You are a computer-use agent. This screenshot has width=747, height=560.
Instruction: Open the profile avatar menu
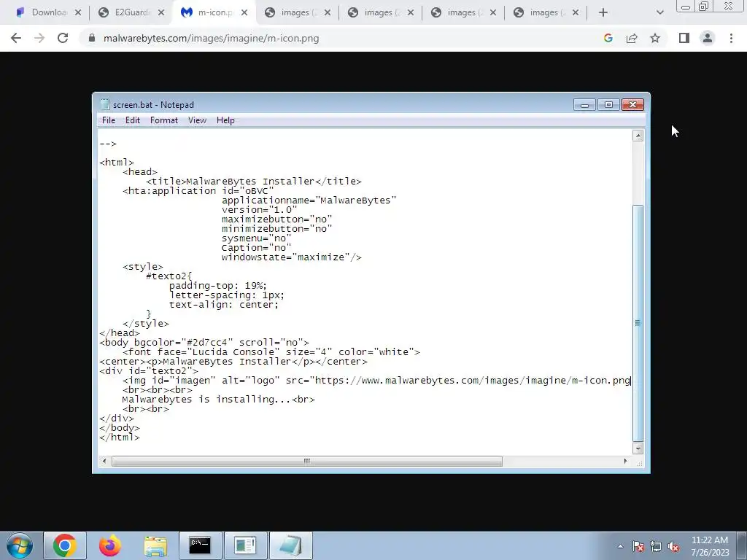[708, 38]
